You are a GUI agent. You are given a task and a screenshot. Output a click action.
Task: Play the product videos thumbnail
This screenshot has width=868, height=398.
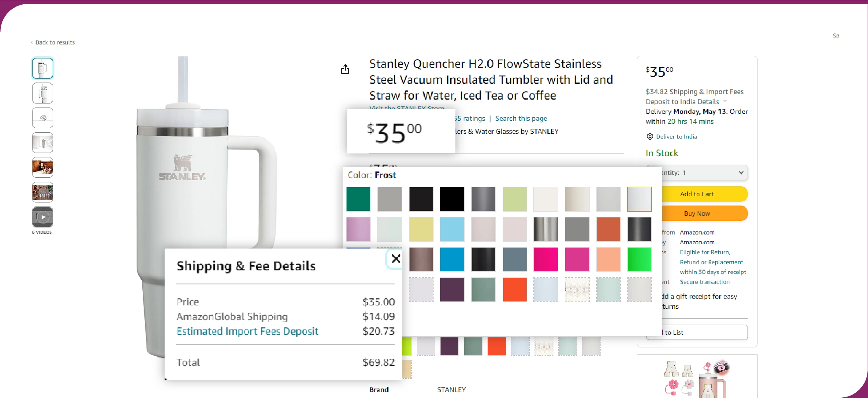point(43,217)
